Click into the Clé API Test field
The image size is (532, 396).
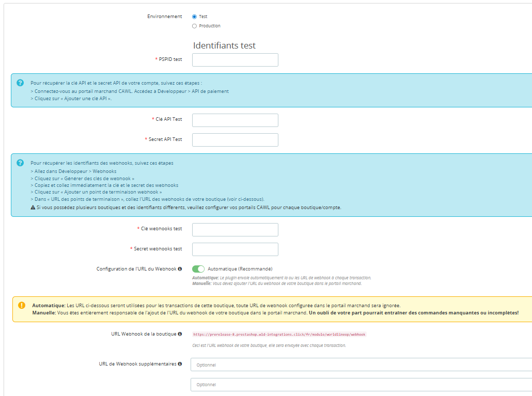pyautogui.click(x=235, y=120)
